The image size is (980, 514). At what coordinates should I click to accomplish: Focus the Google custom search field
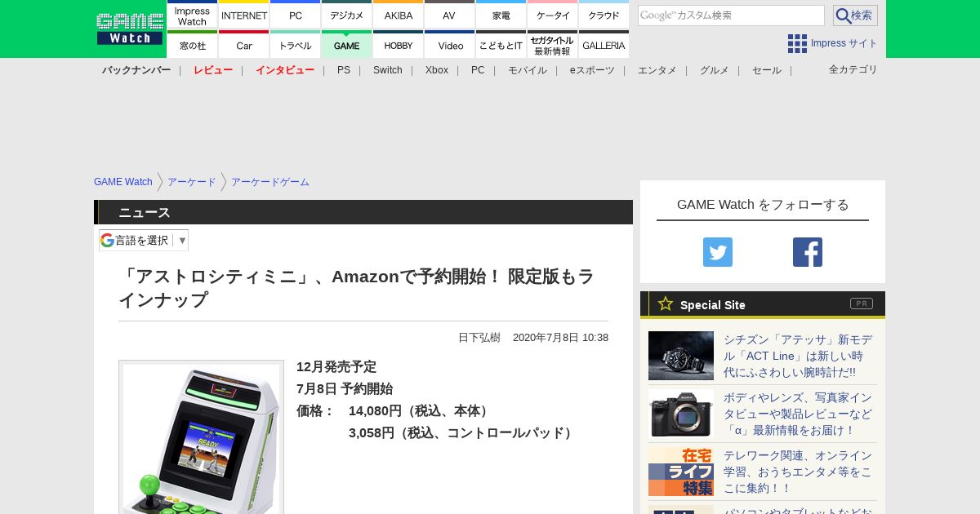click(731, 16)
